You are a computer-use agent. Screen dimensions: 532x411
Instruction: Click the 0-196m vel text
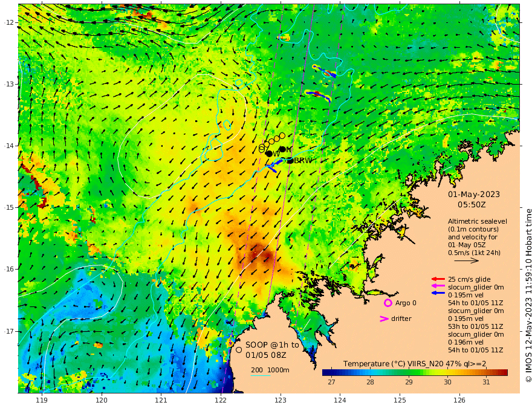[465, 342]
